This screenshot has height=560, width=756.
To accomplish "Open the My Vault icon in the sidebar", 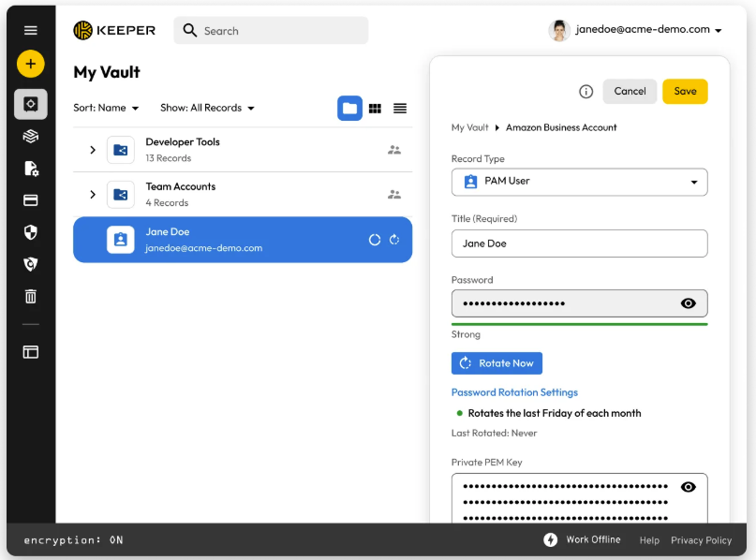I will (x=30, y=104).
